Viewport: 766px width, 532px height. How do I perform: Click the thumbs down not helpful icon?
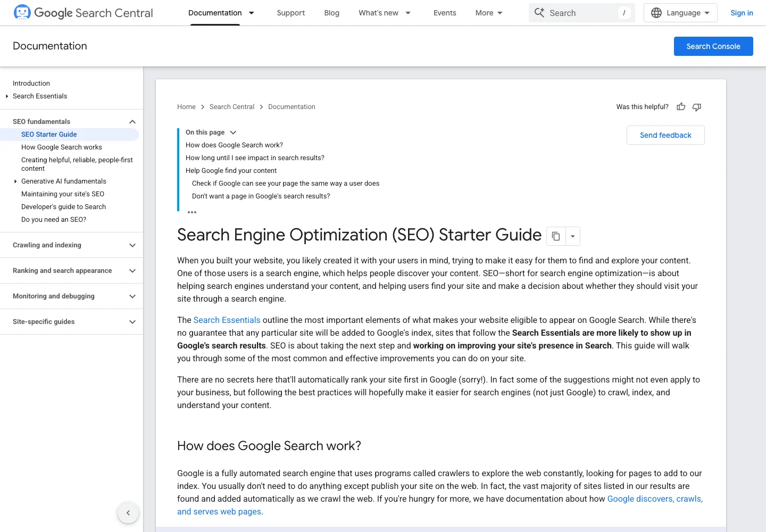click(697, 107)
